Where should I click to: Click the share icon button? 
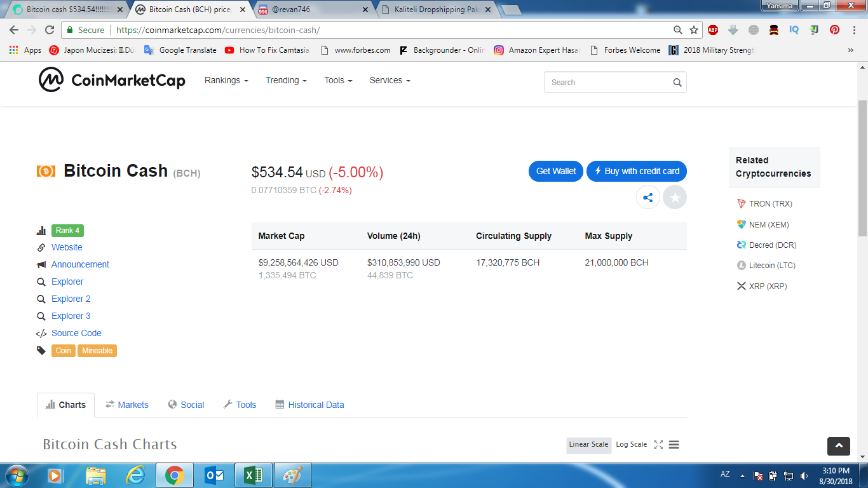[648, 198]
